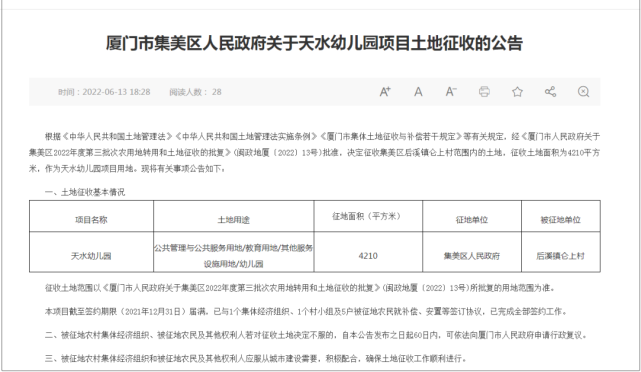
Task: Select the table header 被征地单位
Action: click(560, 220)
